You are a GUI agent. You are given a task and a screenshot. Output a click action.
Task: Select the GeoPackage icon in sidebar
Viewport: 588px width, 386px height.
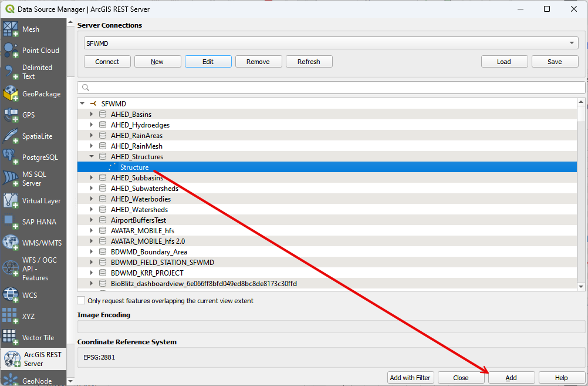[x=11, y=93]
